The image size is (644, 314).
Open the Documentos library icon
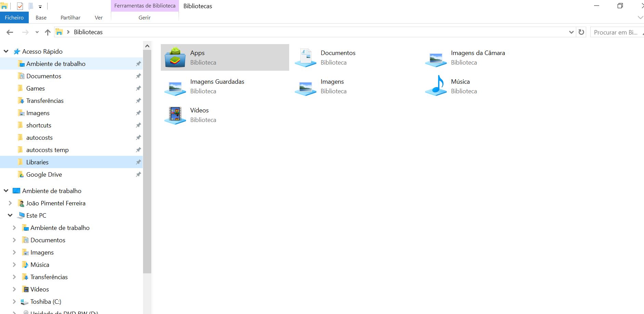pyautogui.click(x=305, y=57)
